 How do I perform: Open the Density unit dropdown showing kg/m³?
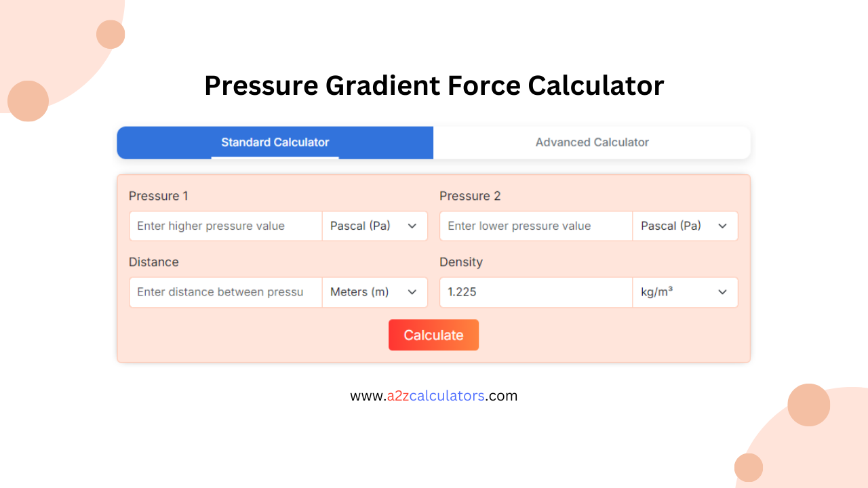685,292
